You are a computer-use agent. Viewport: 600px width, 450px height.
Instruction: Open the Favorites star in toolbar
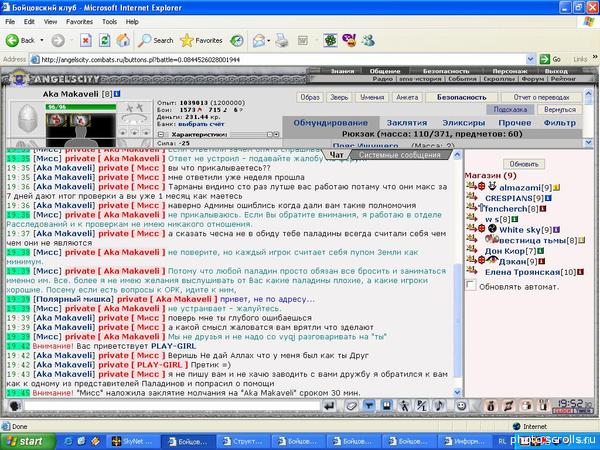(x=201, y=40)
